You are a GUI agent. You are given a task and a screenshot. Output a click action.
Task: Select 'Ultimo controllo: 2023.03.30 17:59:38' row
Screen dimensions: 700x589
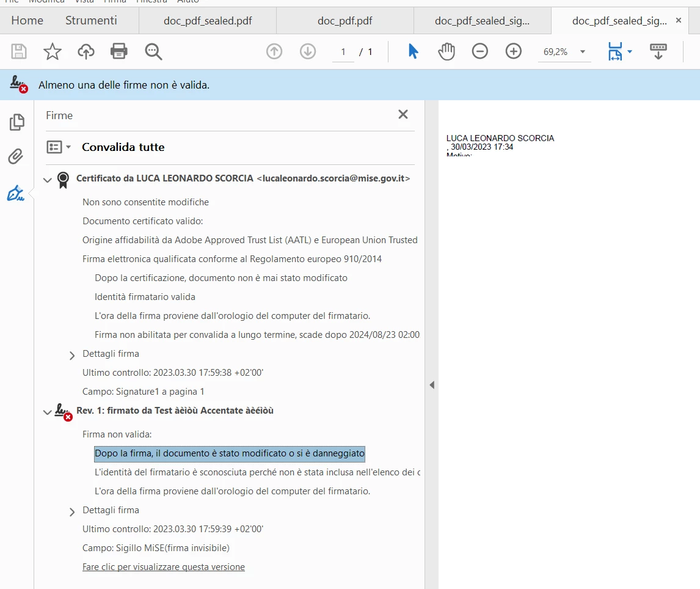[x=173, y=373]
